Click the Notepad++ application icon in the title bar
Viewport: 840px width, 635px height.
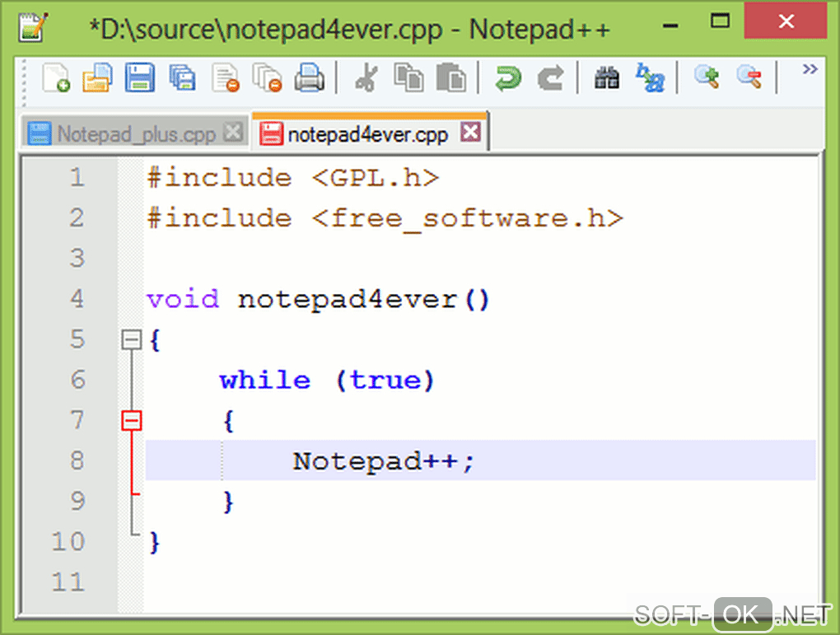(33, 27)
